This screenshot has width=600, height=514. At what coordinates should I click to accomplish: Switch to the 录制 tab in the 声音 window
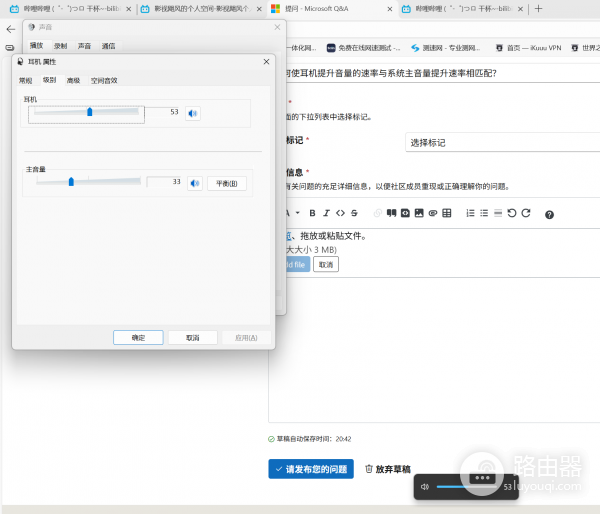60,46
